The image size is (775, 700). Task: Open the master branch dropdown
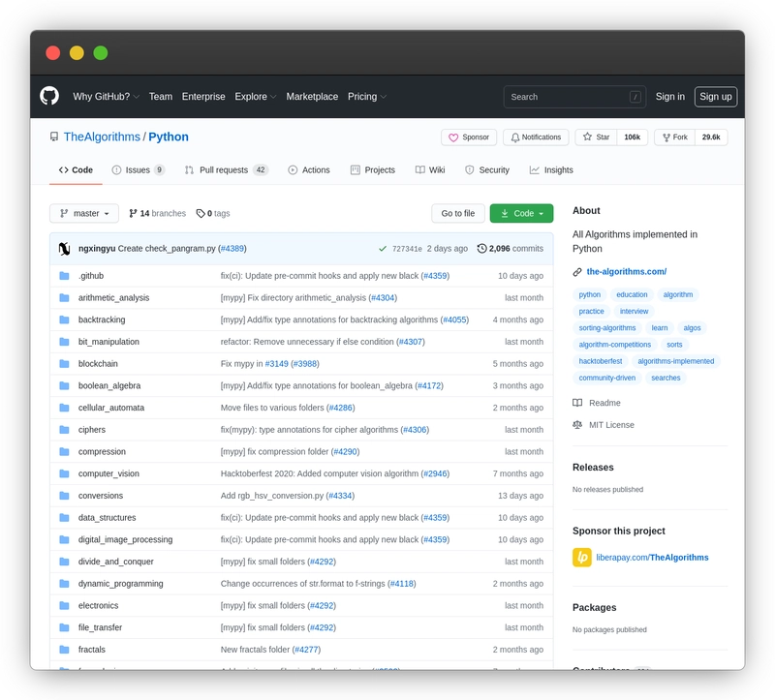pos(84,213)
